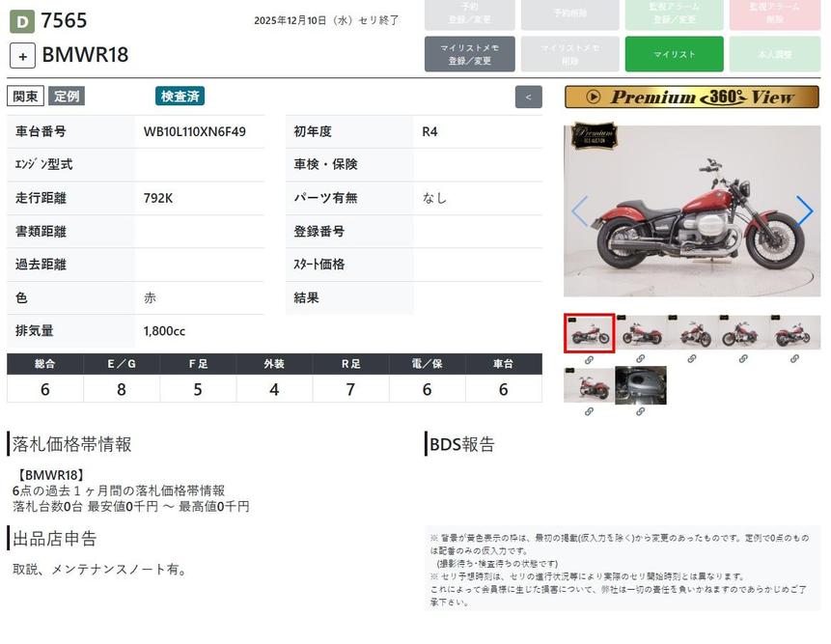Select the first motorcycle thumbnail

(x=589, y=333)
